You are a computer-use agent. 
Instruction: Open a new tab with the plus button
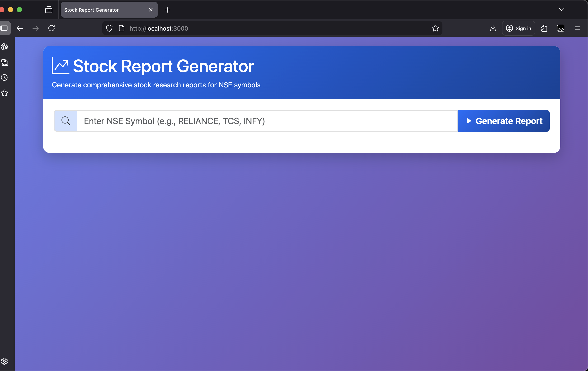point(167,10)
